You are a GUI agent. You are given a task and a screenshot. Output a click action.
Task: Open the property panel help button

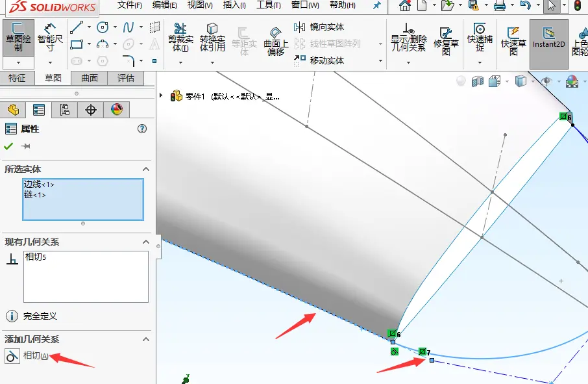141,129
